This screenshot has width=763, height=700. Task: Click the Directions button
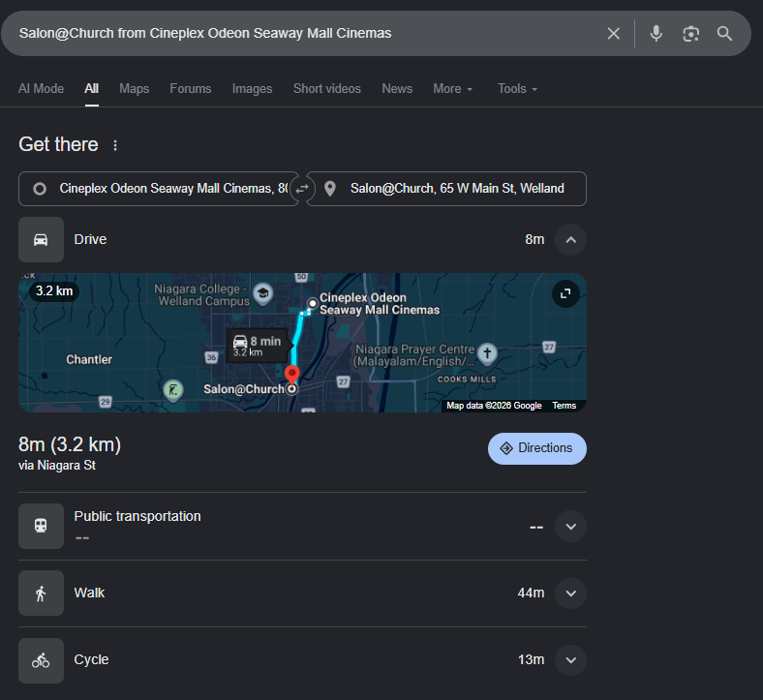[x=536, y=448]
